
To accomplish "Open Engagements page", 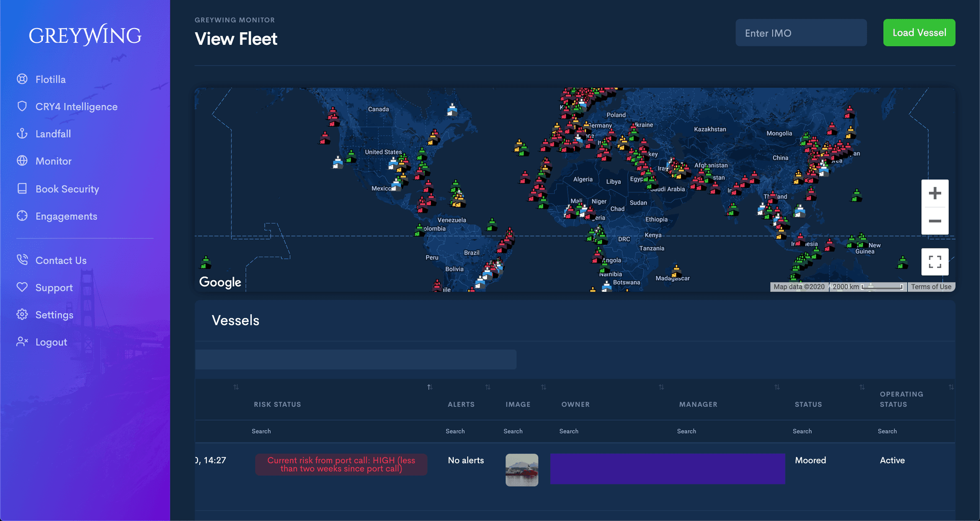I will click(x=66, y=216).
